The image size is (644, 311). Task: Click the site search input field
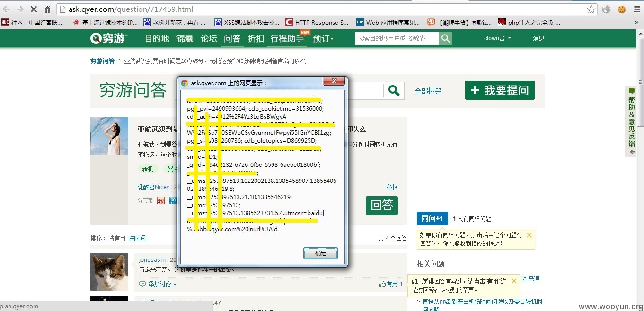point(397,38)
